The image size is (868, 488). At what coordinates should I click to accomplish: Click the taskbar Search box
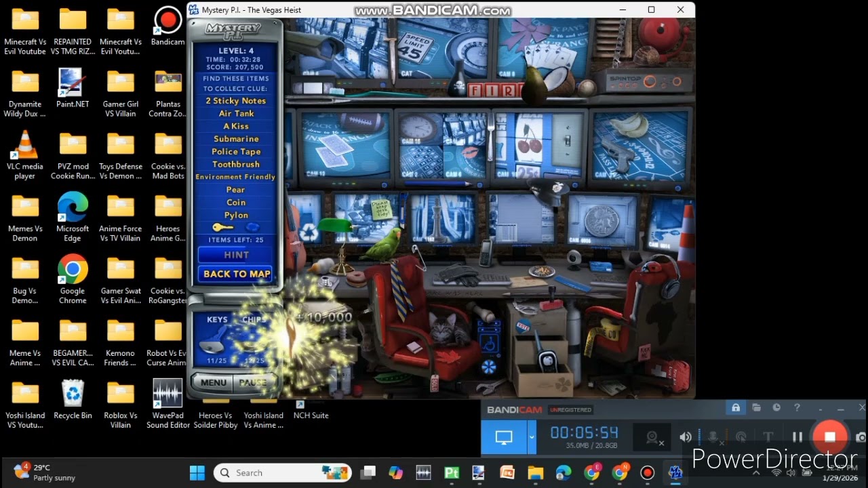coord(283,472)
